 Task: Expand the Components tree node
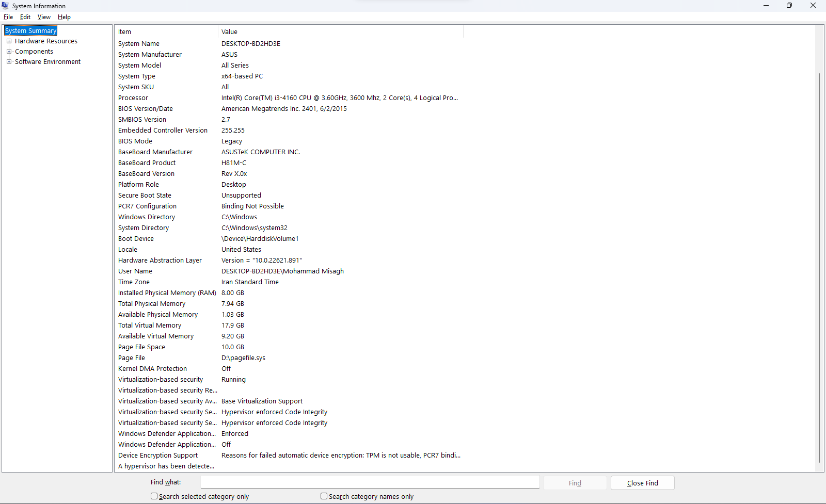point(9,52)
